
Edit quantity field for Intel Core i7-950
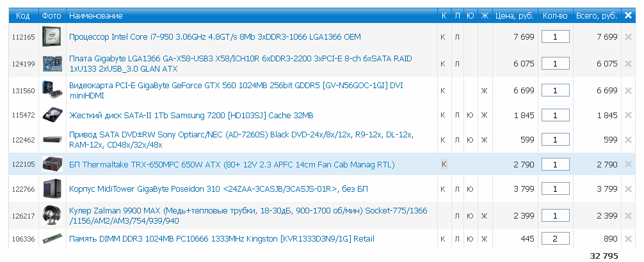pyautogui.click(x=555, y=36)
